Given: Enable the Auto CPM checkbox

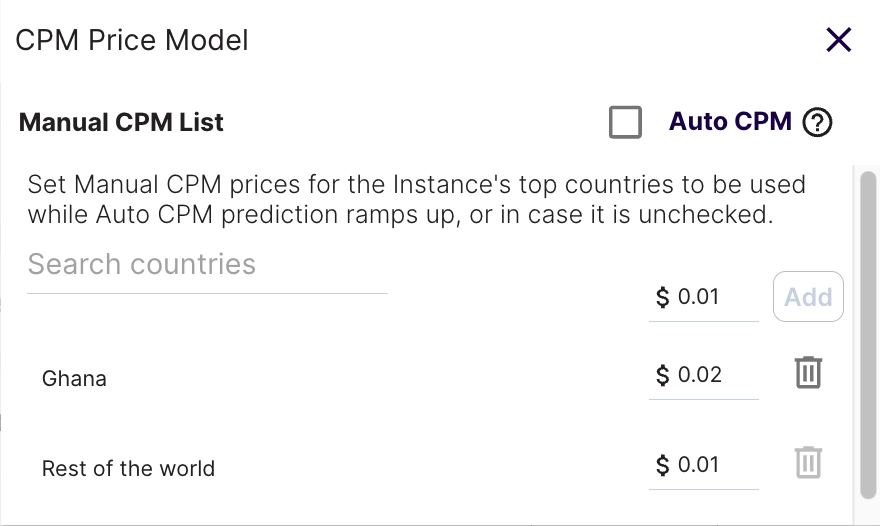Looking at the screenshot, I should point(625,122).
